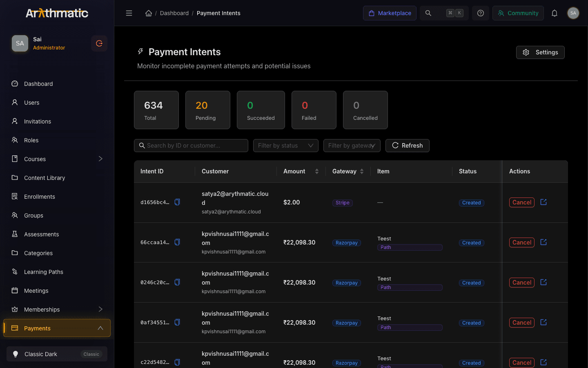Click the Assessments flask icon in sidebar
588x368 pixels.
(x=15, y=234)
